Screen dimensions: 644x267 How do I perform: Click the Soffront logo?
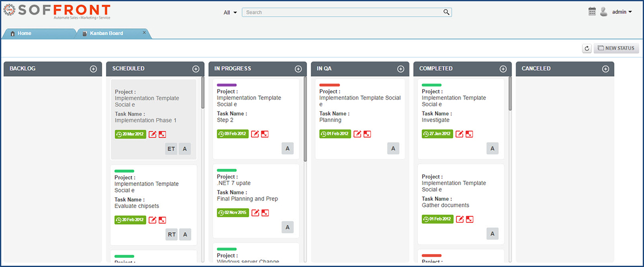[x=57, y=11]
